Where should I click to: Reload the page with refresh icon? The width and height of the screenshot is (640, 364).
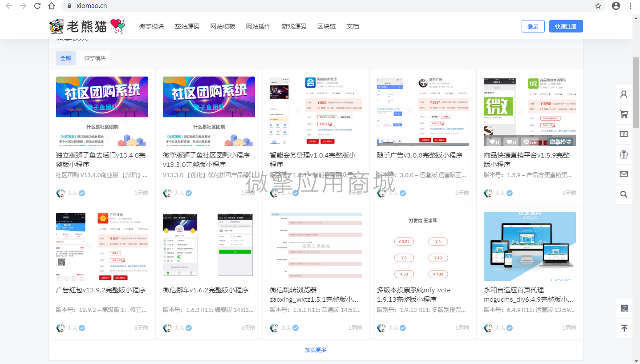tap(37, 6)
